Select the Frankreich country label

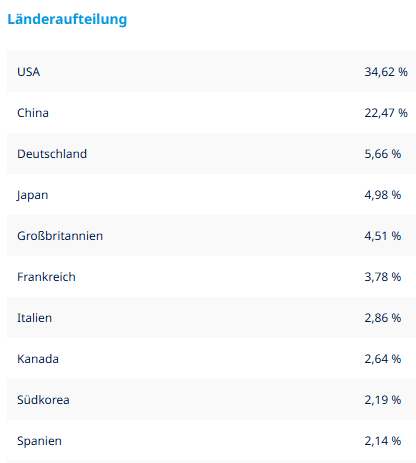coord(46,277)
